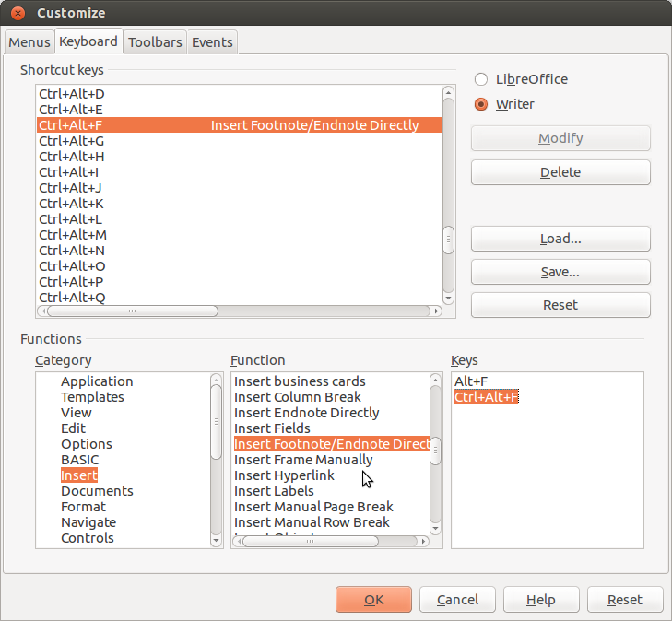Choose the Navigate category

point(88,522)
